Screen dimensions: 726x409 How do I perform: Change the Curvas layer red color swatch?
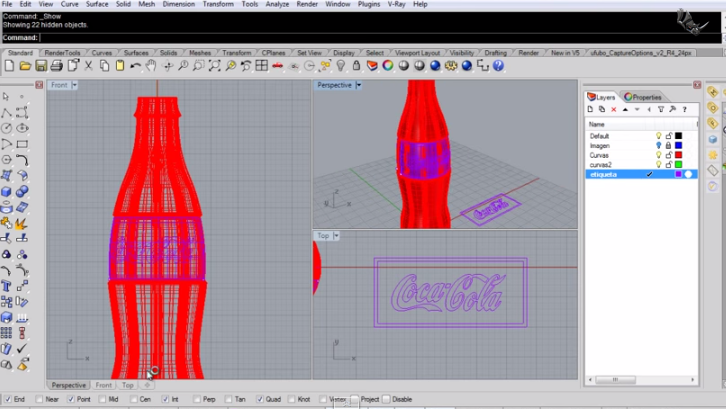click(679, 155)
